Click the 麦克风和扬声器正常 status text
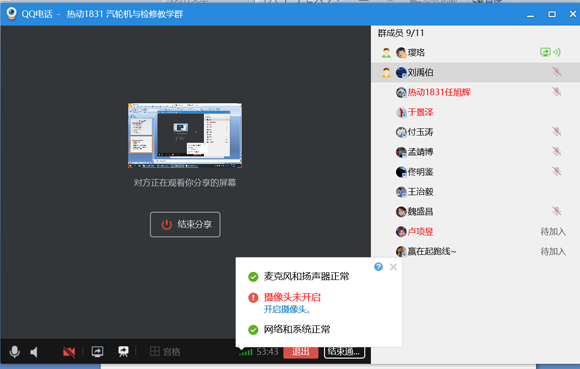 tap(306, 277)
